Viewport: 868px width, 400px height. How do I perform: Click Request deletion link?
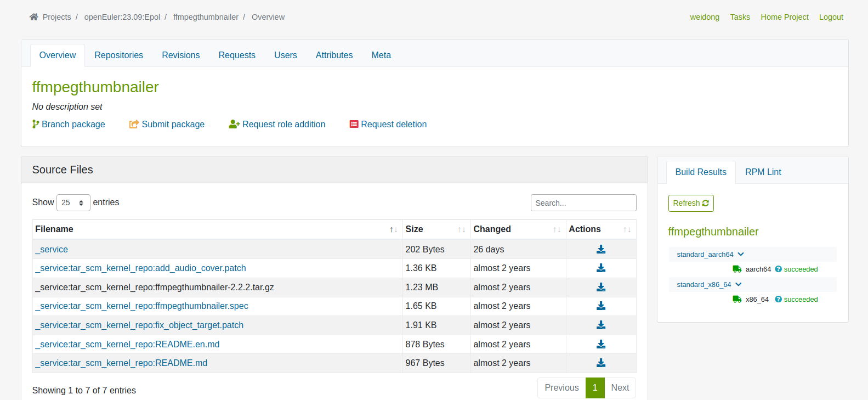pyautogui.click(x=388, y=125)
